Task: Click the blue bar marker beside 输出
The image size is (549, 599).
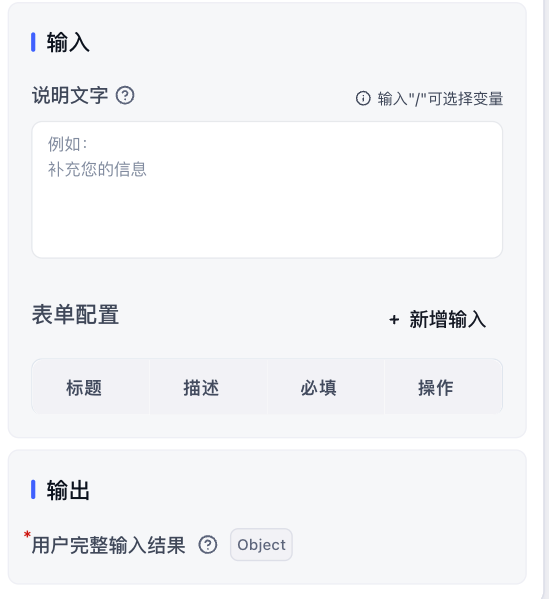Action: pyautogui.click(x=33, y=489)
